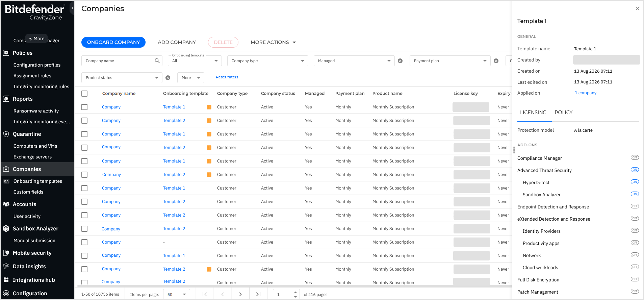Screen dimensions: 644x300
Task: Click the Reset filters link
Action: pyautogui.click(x=227, y=77)
